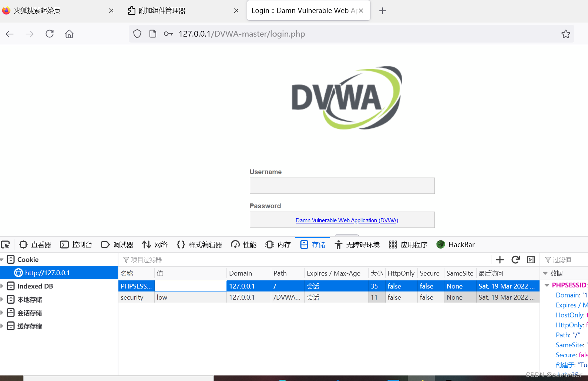Bookmark this page with the star icon
This screenshot has height=381, width=588.
point(565,34)
